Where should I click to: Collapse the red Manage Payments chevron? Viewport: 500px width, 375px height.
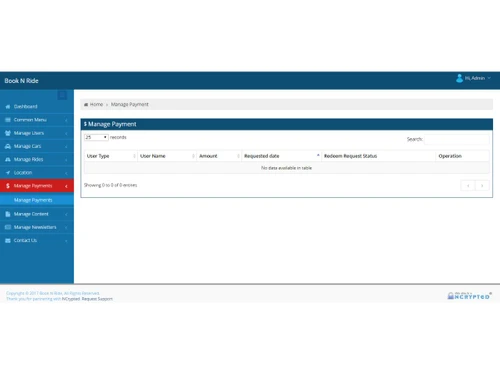[66, 186]
